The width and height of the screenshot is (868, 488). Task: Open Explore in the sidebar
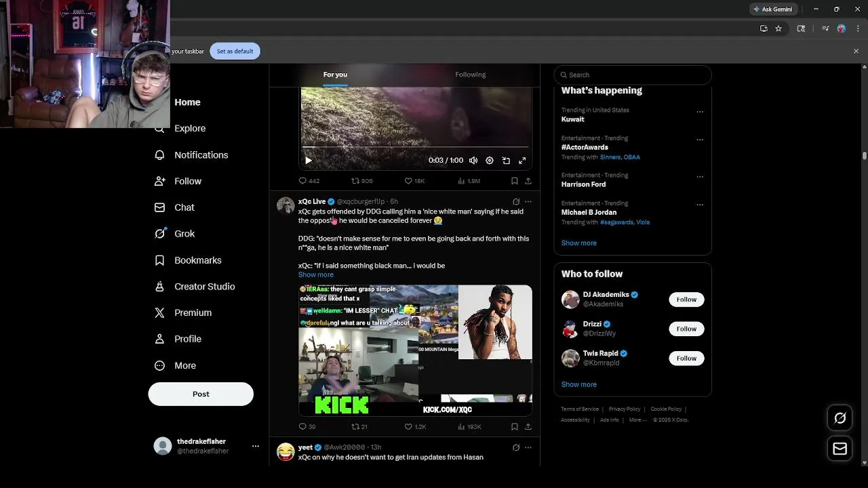click(x=190, y=128)
